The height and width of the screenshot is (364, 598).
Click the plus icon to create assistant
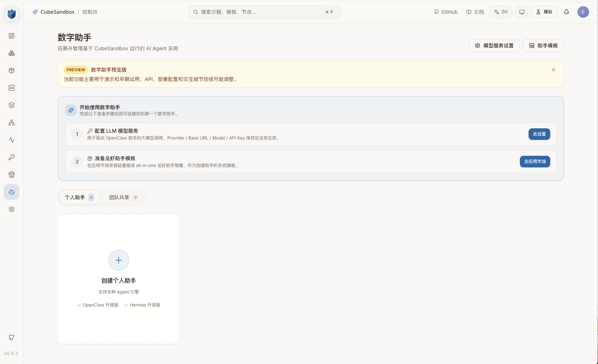pyautogui.click(x=119, y=260)
